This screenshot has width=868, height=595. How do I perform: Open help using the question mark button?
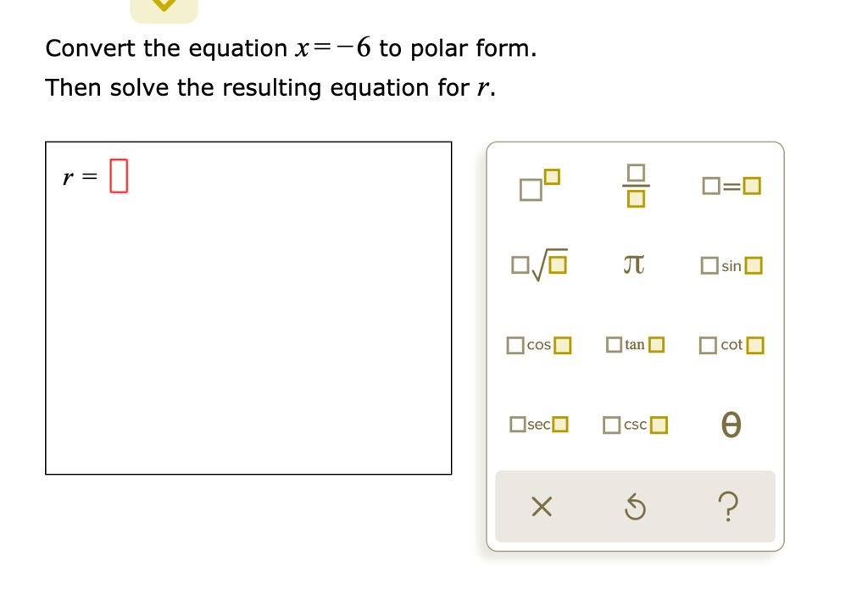729,506
